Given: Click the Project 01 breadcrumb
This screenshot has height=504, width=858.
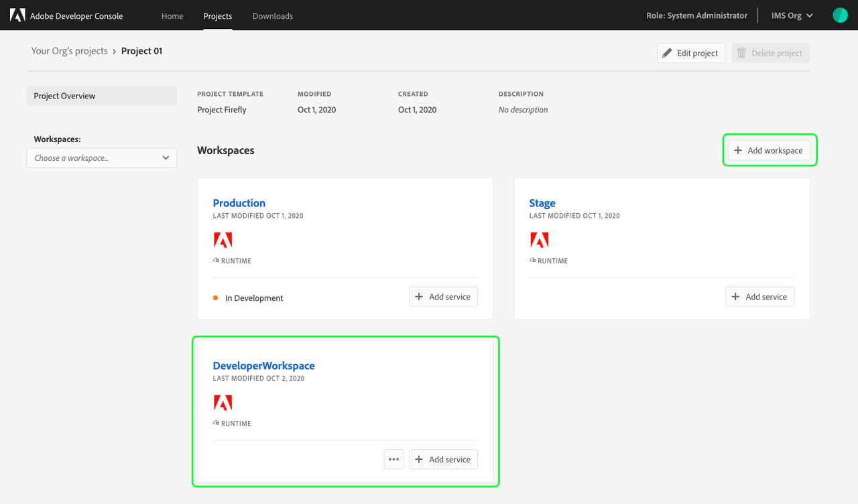Looking at the screenshot, I should [x=142, y=51].
